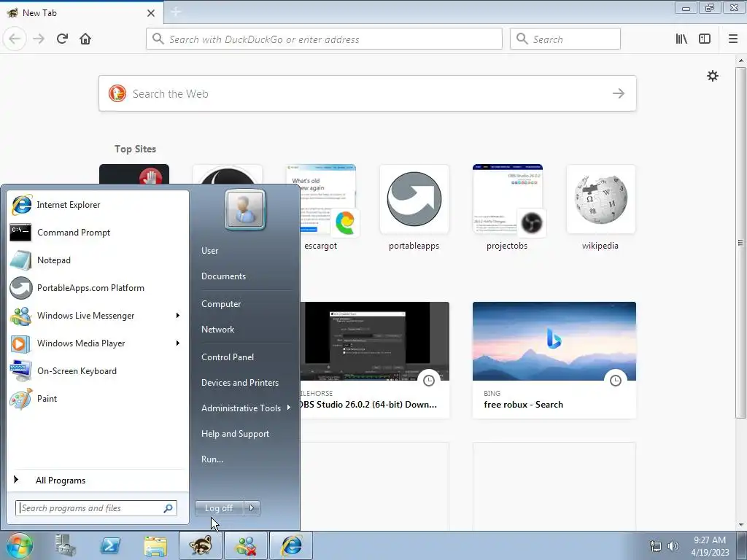Open a new browser tab
This screenshot has height=560, width=747.
coord(176,12)
